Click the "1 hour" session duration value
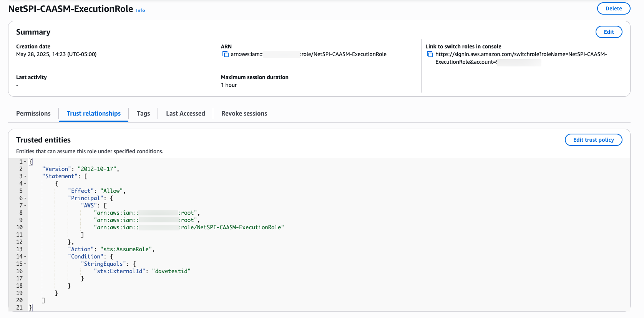Screen dimensions: 644x318 click(229, 85)
